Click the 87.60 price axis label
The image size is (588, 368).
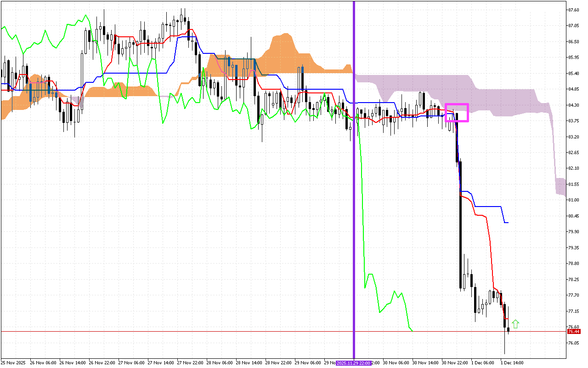coord(573,10)
